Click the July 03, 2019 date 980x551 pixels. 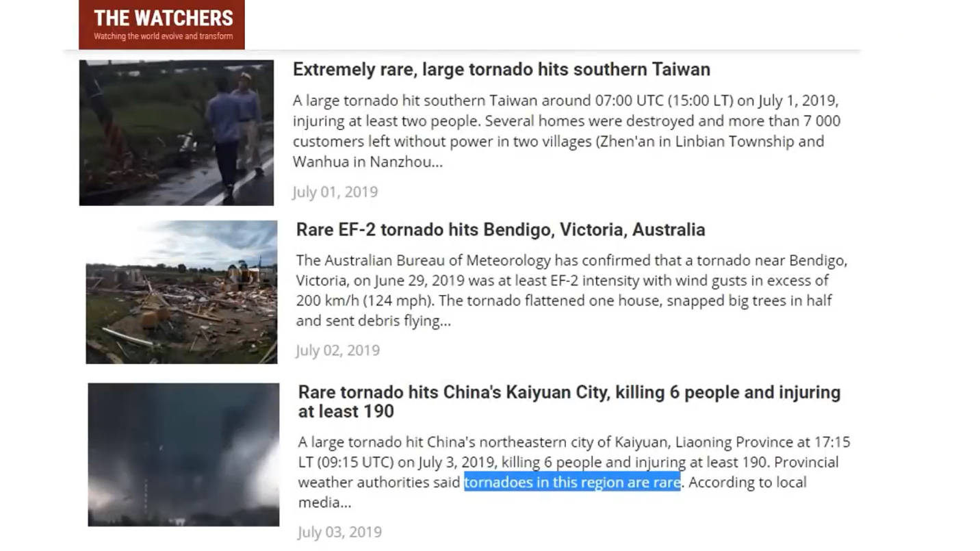(339, 532)
